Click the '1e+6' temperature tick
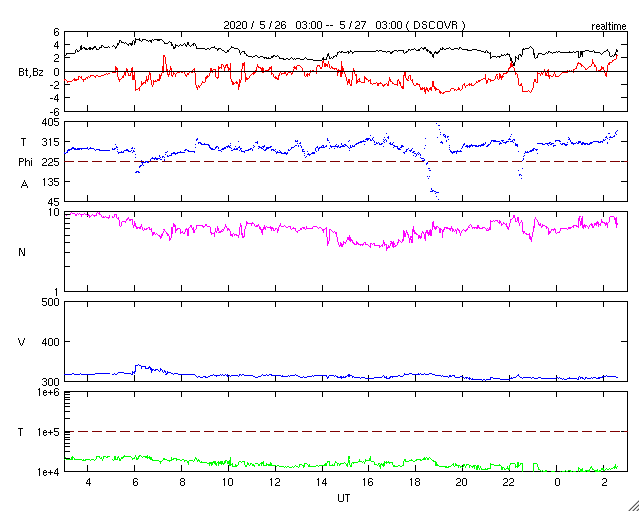The width and height of the screenshot is (640, 512). coord(49,392)
